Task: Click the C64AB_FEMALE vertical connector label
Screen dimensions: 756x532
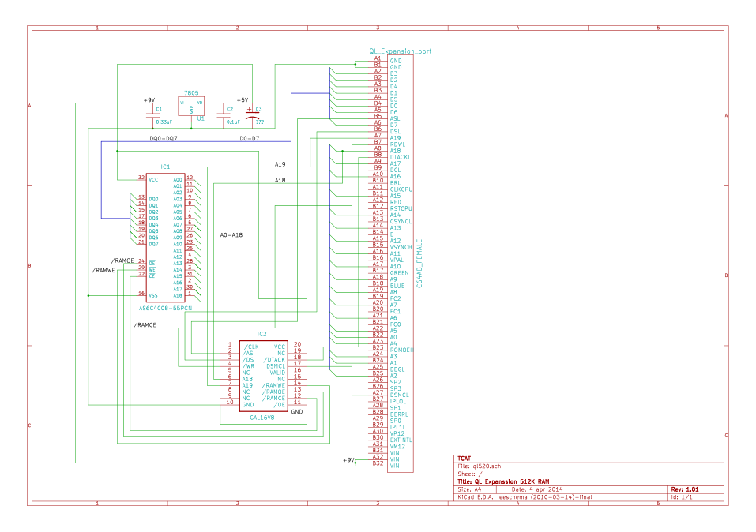Action: coord(419,264)
